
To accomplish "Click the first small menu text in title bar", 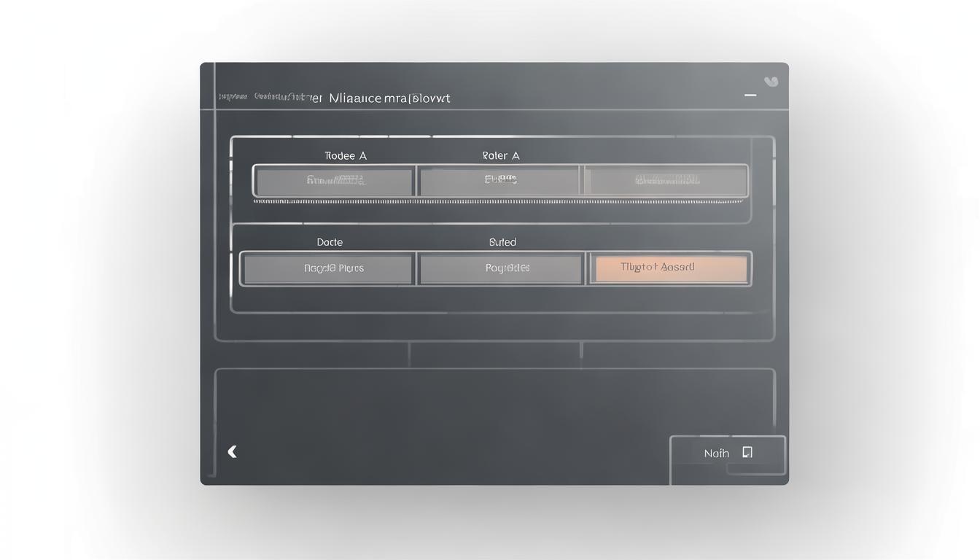I will (x=233, y=97).
